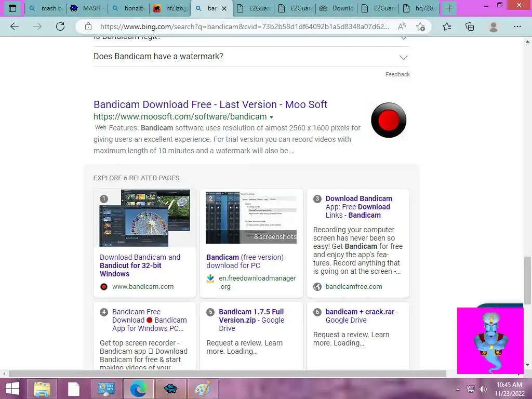532x399 pixels.
Task: Open bandicam + crack.rar Google Drive link
Action: coord(362,316)
